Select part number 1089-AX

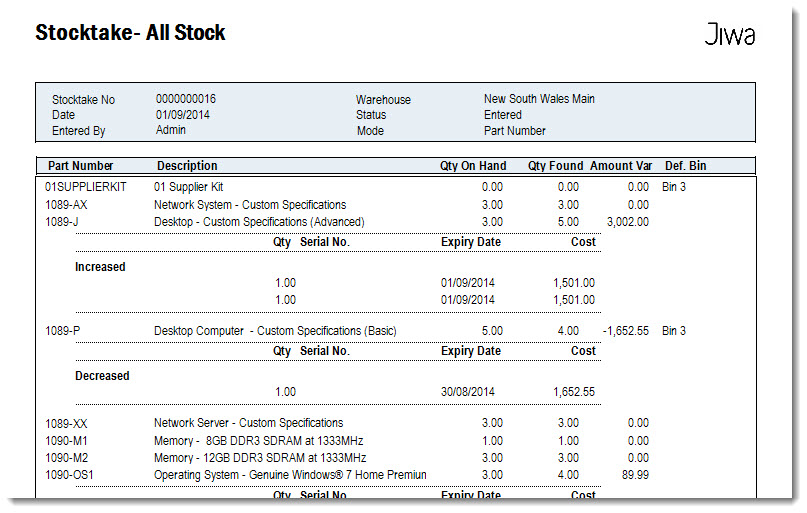tap(66, 205)
